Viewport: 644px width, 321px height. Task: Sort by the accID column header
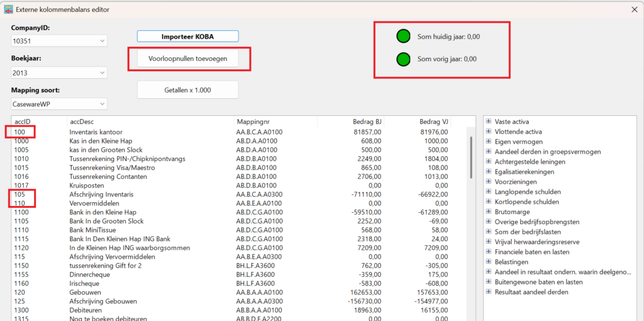[x=38, y=121]
